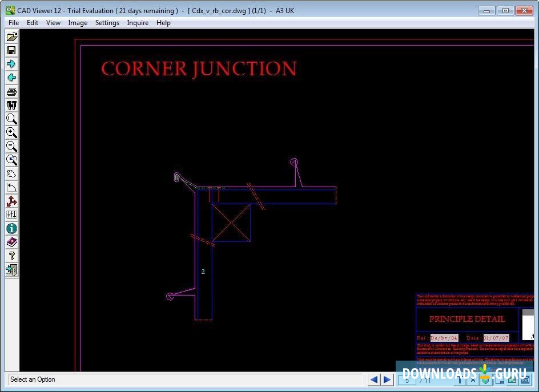Open the binoculars Find tool
The image size is (539, 392).
click(x=11, y=105)
